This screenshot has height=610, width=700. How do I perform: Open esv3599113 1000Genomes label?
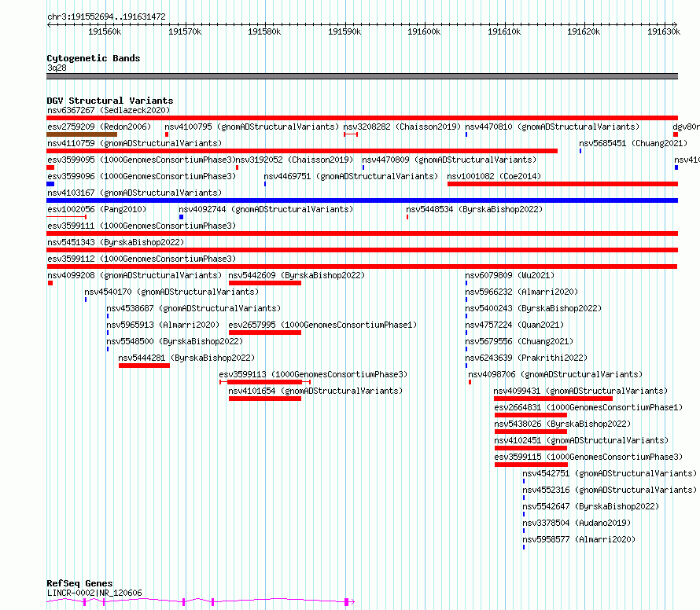tap(313, 374)
